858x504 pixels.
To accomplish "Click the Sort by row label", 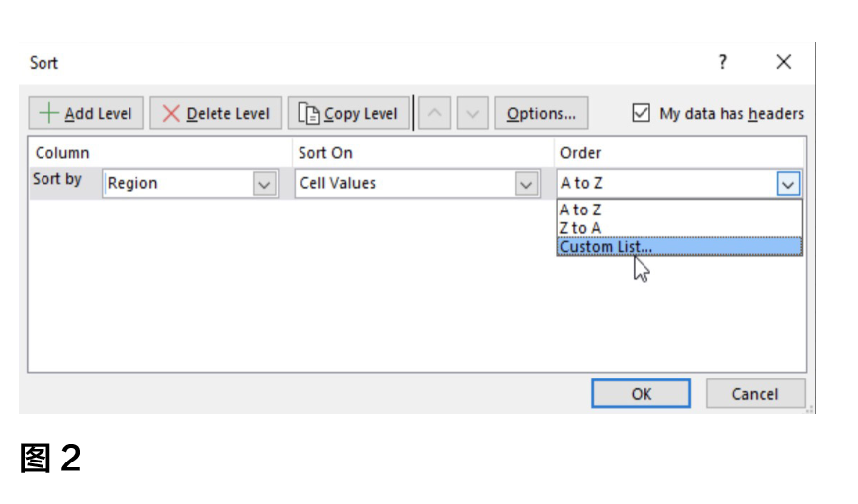I will click(57, 181).
